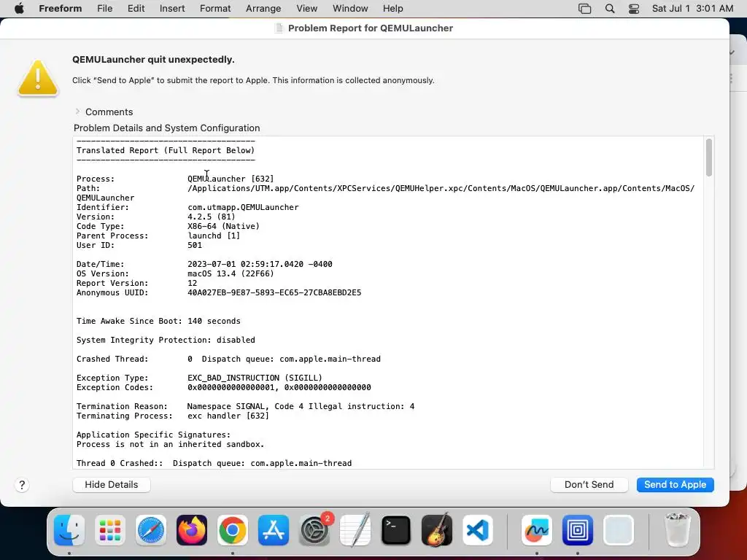Launch Visual Studio Code from the dock
Screen dimensions: 747x560
click(x=478, y=530)
